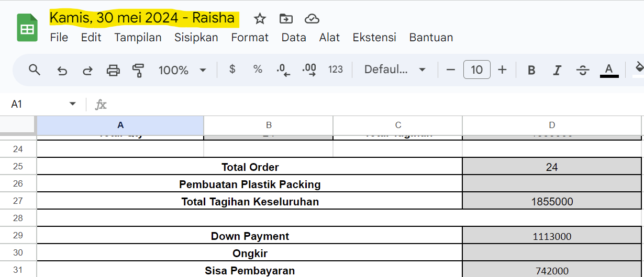Viewport: 644px width, 277px height.
Task: Open the search menus magnifier tool
Action: click(35, 70)
